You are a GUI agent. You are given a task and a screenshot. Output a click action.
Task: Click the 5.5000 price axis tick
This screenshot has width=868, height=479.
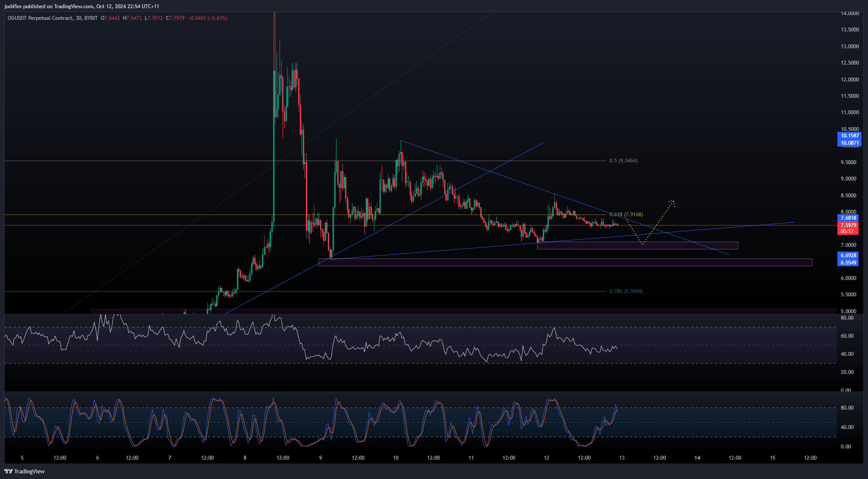(x=849, y=295)
